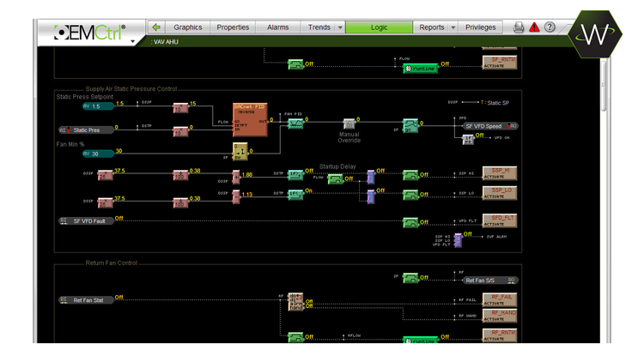Go to the Alarms tab
This screenshot has height=362, width=644.
[x=278, y=27]
